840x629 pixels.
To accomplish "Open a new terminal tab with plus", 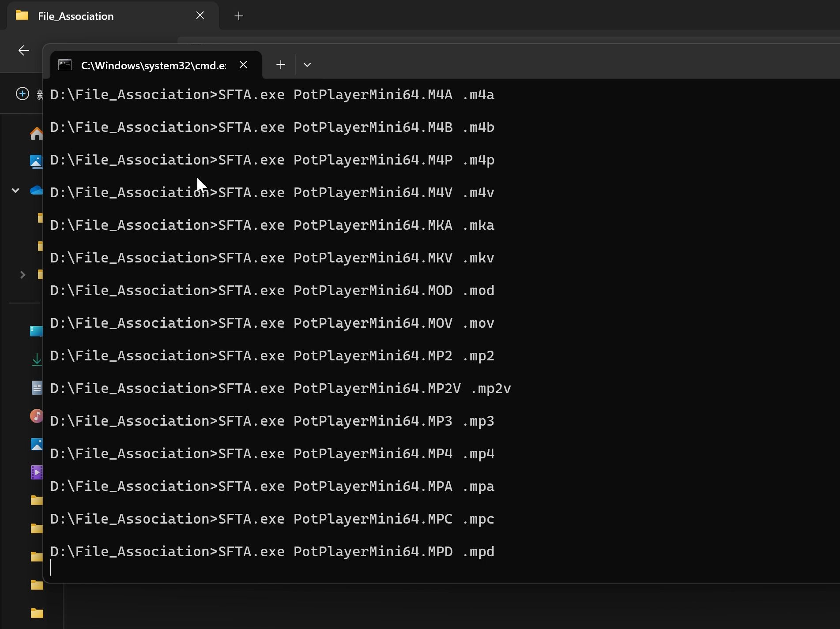I will tap(280, 64).
